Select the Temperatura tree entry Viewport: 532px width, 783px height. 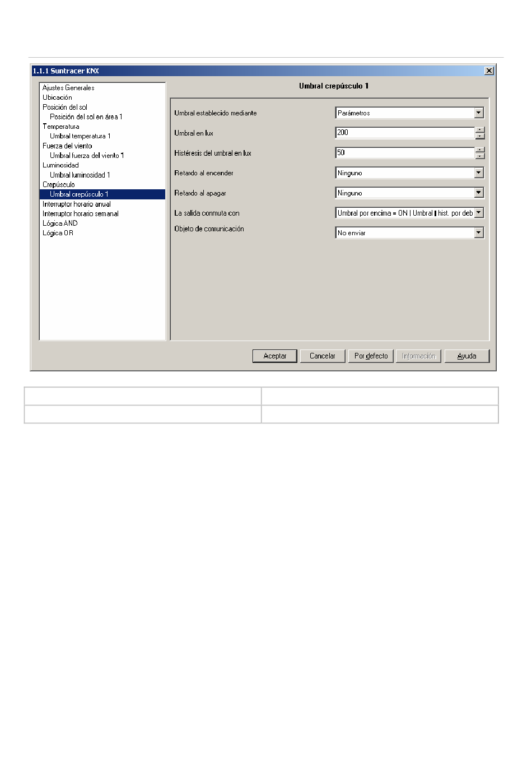click(x=61, y=127)
